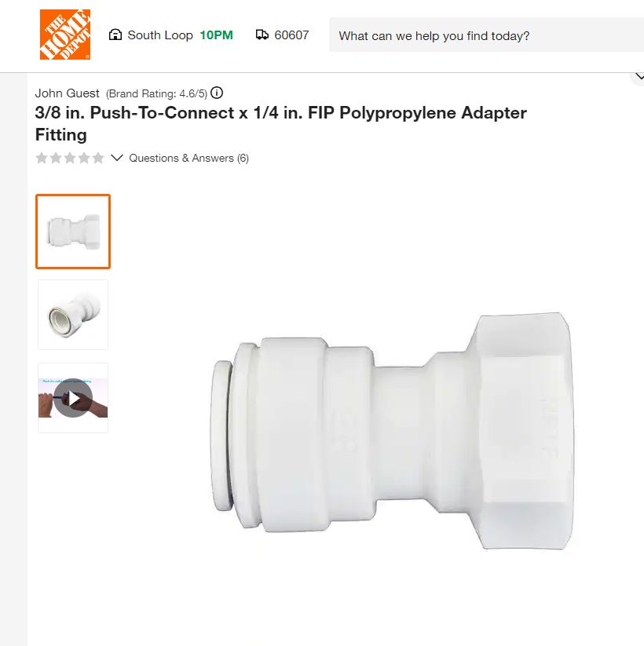Click the John Guest brand link
The image size is (644, 646).
(68, 93)
